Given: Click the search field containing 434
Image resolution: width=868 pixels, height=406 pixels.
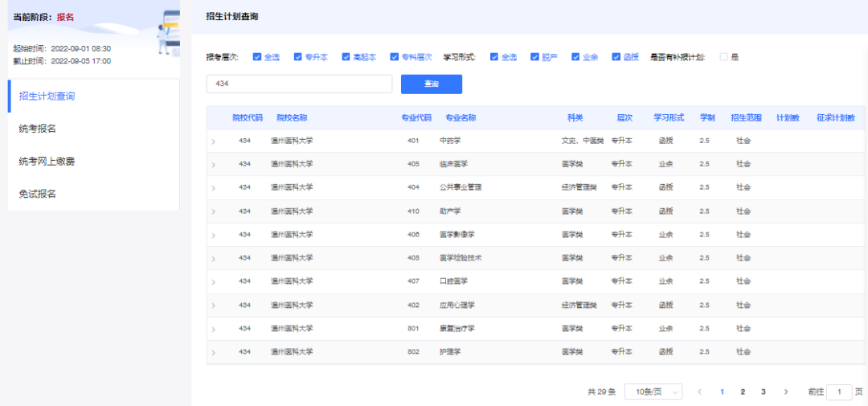Looking at the screenshot, I should (299, 84).
